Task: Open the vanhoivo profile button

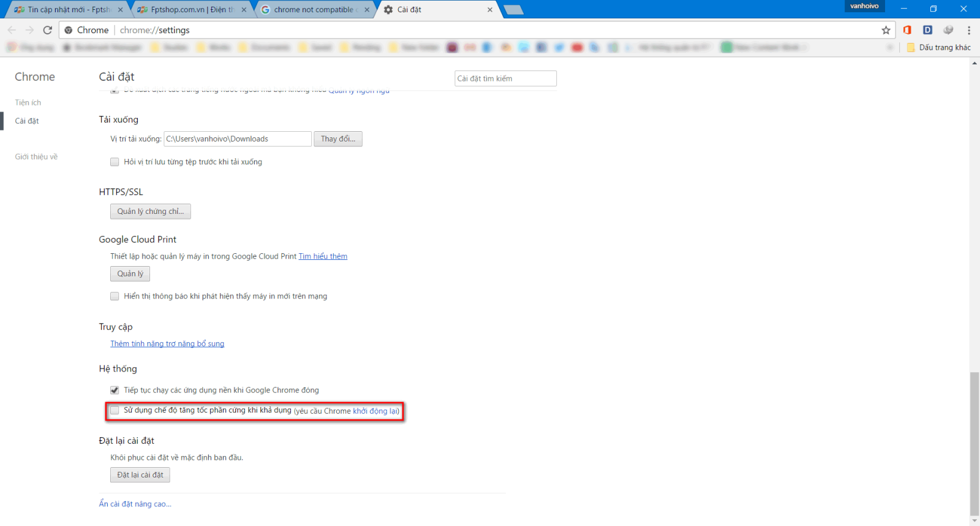Action: (x=864, y=6)
